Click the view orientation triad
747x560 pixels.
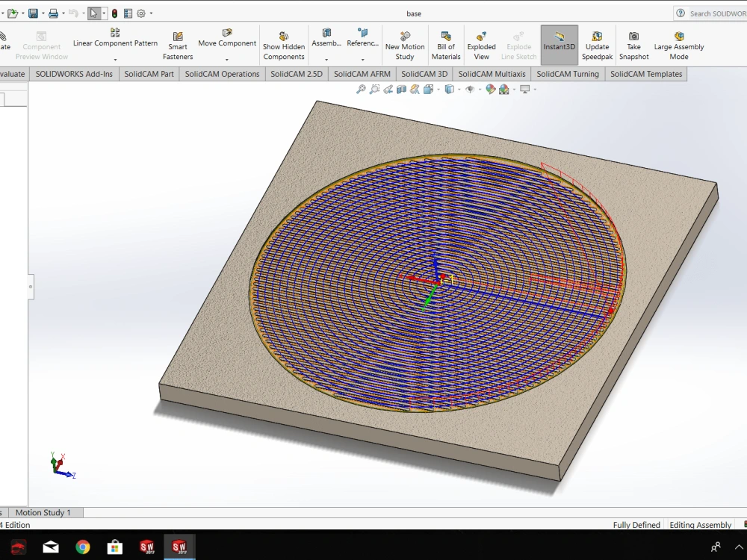click(x=62, y=464)
